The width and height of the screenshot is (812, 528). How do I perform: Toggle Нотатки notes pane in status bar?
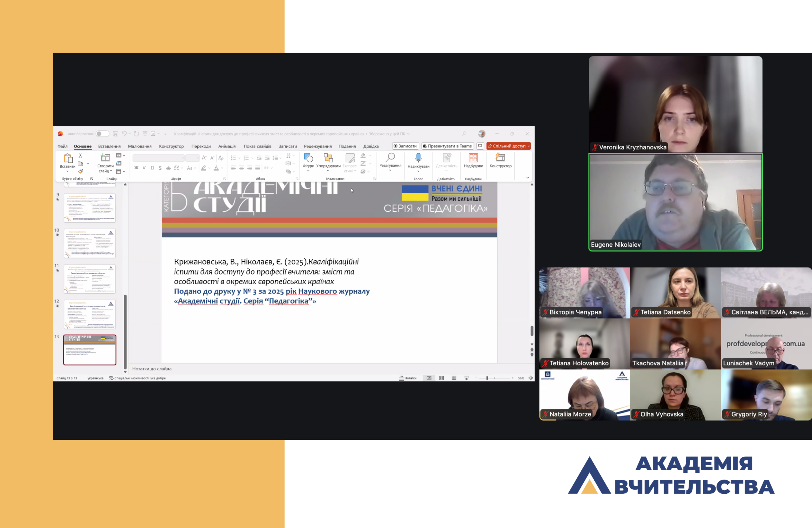(408, 378)
